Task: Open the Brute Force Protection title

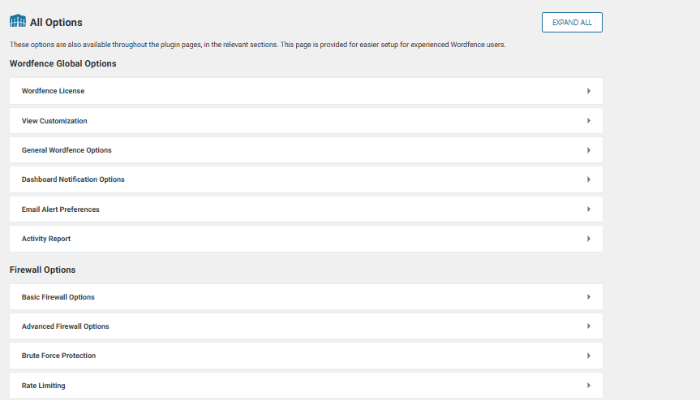Action: (59, 356)
